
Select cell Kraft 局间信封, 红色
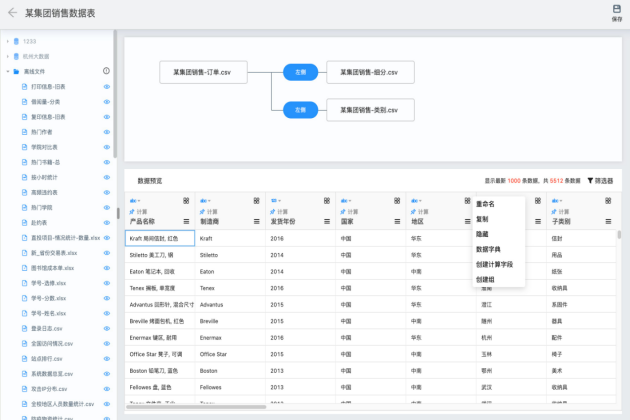(160, 238)
